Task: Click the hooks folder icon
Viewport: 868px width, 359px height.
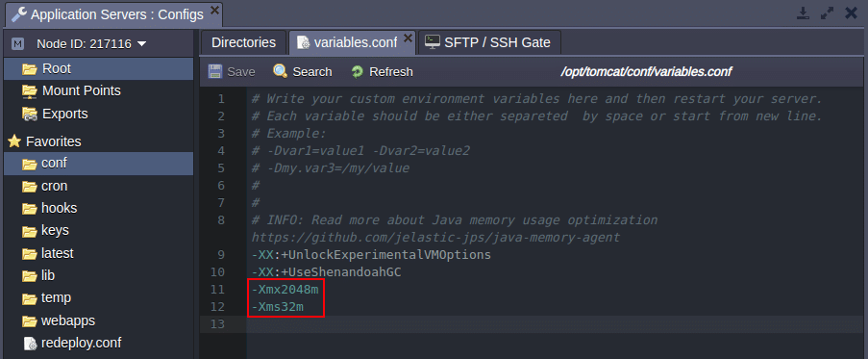Action: [30, 208]
